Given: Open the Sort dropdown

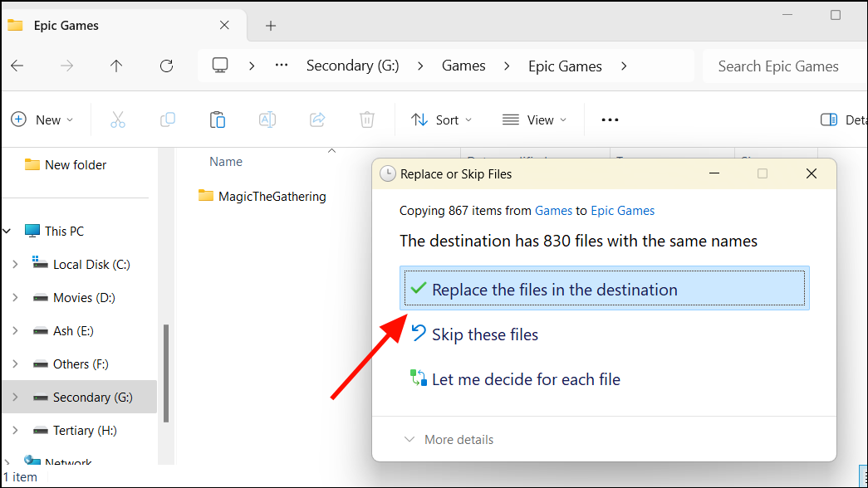Looking at the screenshot, I should [441, 120].
